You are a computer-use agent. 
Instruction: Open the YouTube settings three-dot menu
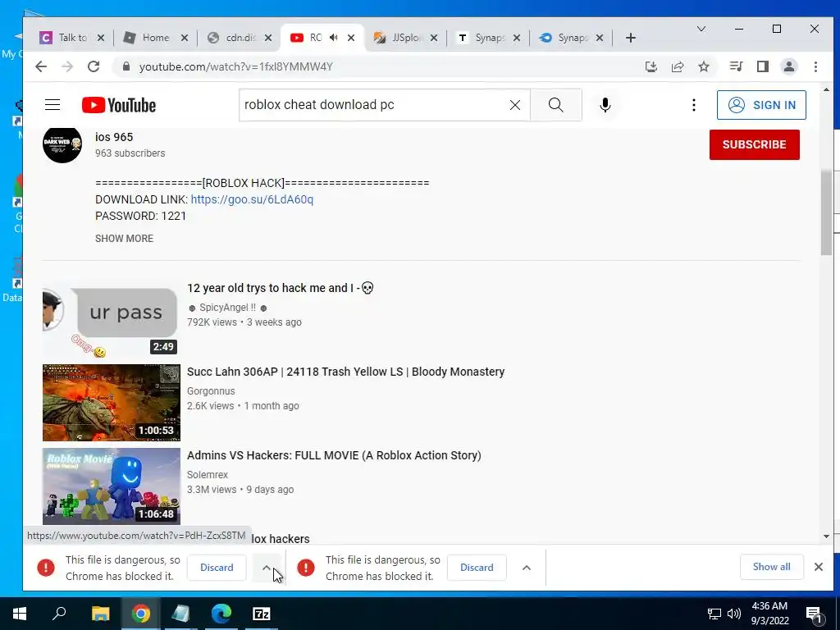pos(694,105)
